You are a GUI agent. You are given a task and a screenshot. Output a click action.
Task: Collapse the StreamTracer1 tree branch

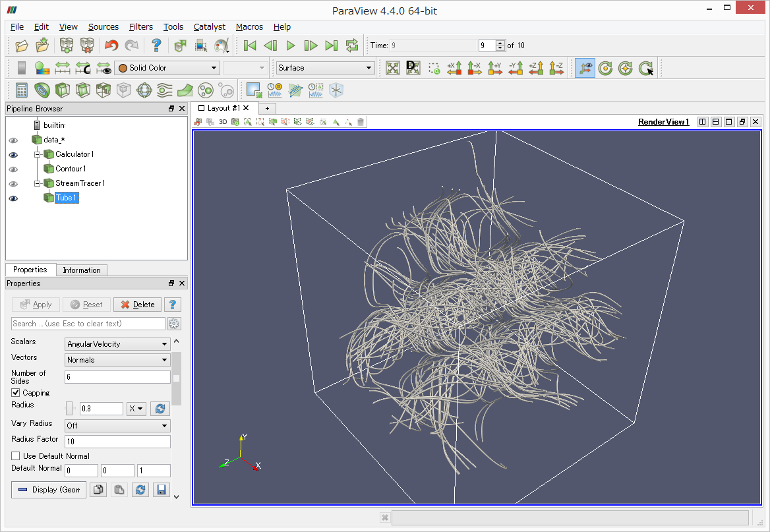(x=37, y=183)
